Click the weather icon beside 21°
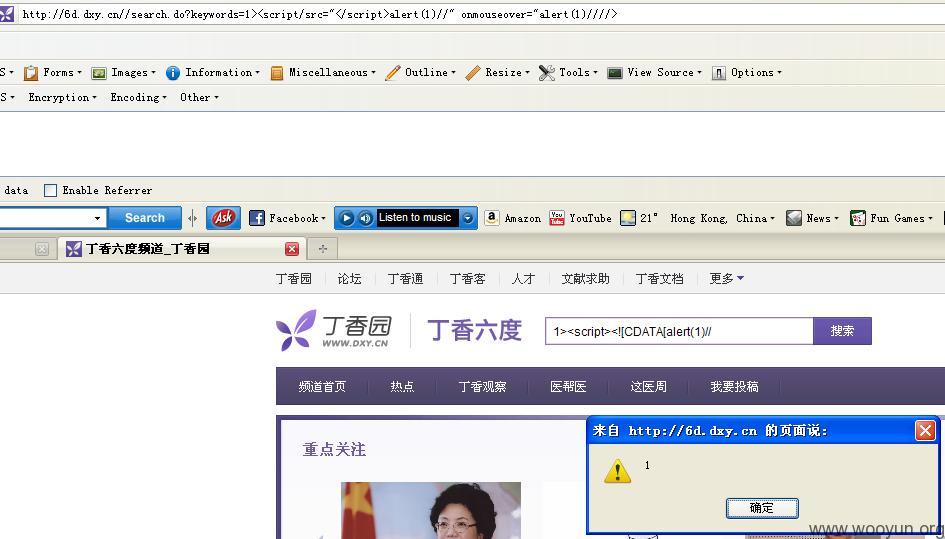 click(628, 218)
